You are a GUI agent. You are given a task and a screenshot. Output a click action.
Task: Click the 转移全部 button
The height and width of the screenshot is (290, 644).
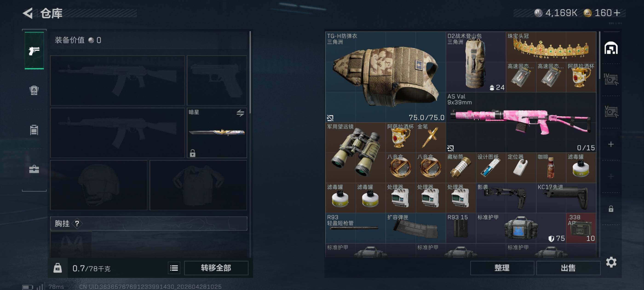click(x=216, y=268)
